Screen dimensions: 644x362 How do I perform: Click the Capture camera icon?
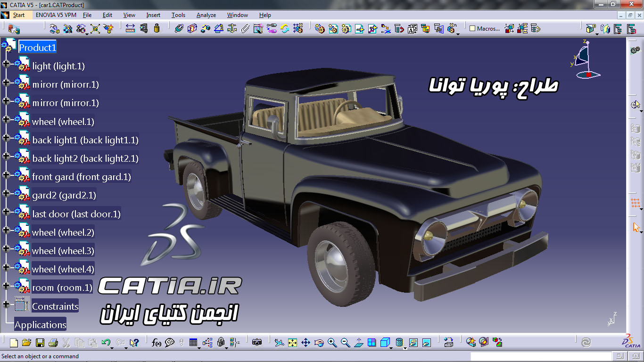tap(256, 343)
